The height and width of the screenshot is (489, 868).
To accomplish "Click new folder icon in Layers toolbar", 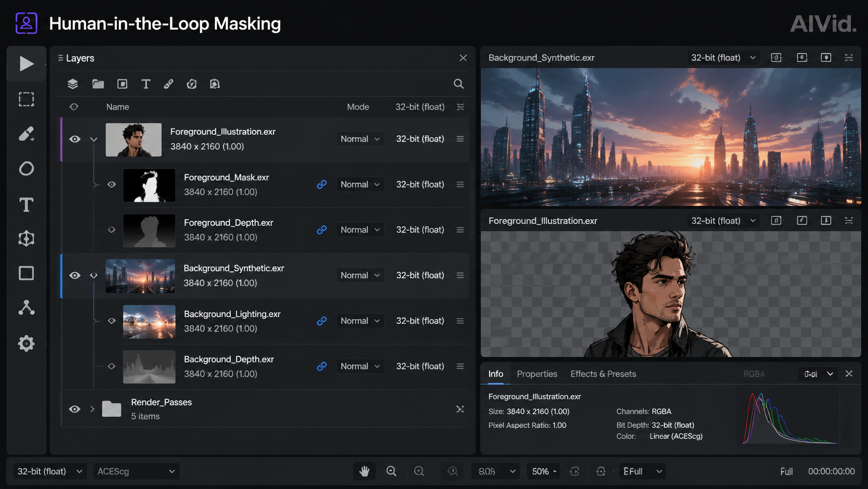I will 98,84.
